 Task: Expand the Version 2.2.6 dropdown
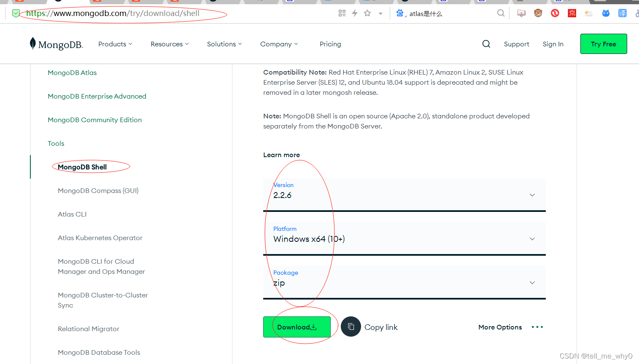tap(404, 195)
